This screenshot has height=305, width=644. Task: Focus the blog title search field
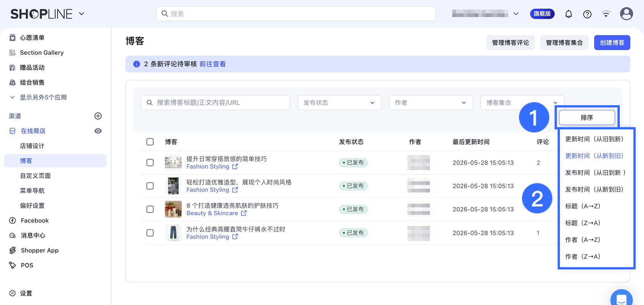215,103
